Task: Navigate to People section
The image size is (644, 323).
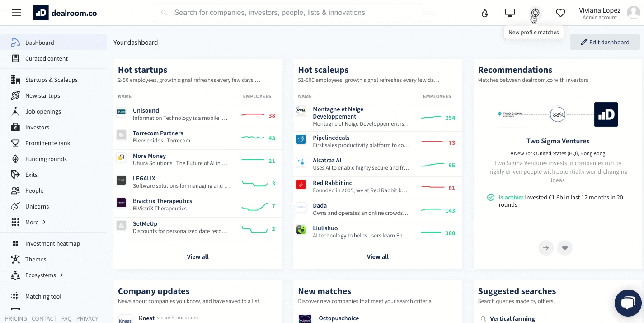Action: [x=34, y=190]
